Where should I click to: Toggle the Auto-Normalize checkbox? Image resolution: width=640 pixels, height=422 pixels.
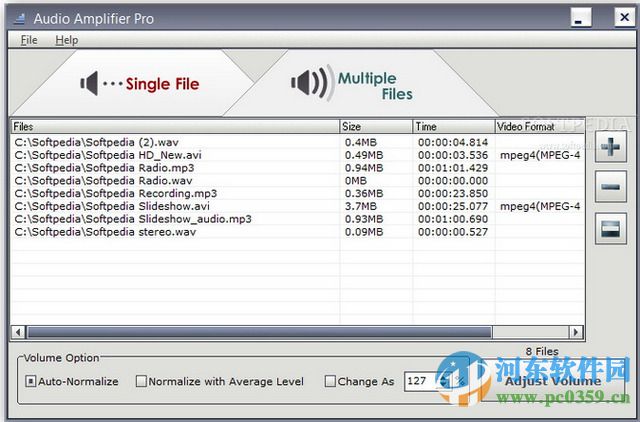coord(31,381)
